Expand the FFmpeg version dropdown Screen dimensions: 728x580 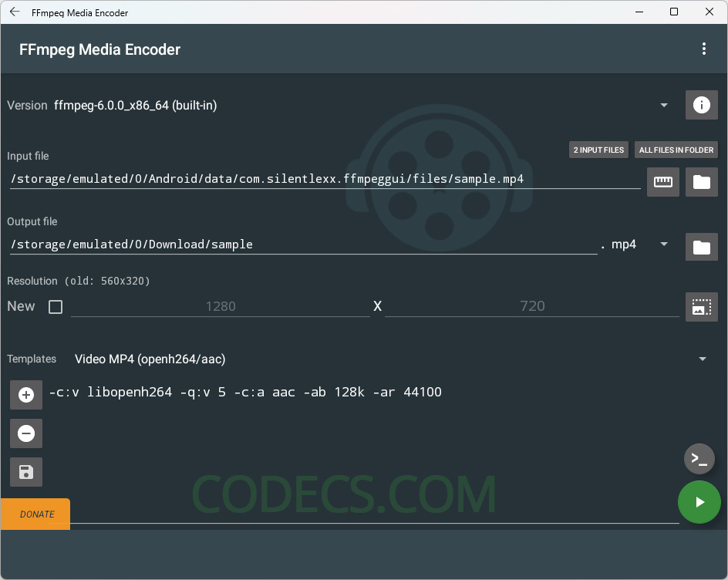coord(664,106)
